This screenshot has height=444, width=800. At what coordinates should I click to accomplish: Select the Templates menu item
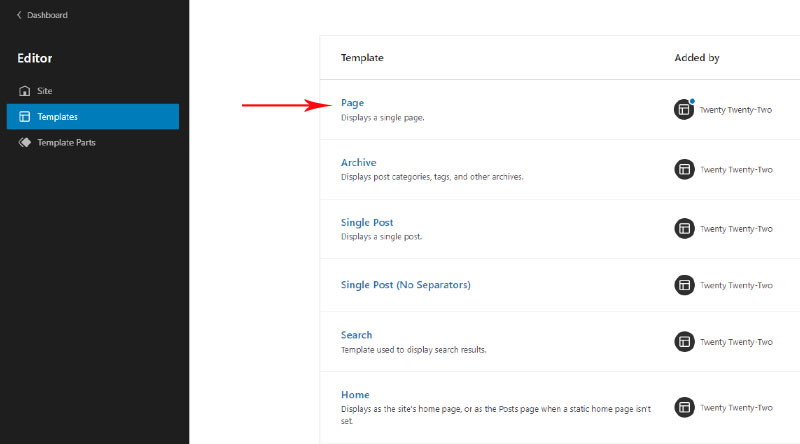[x=92, y=116]
